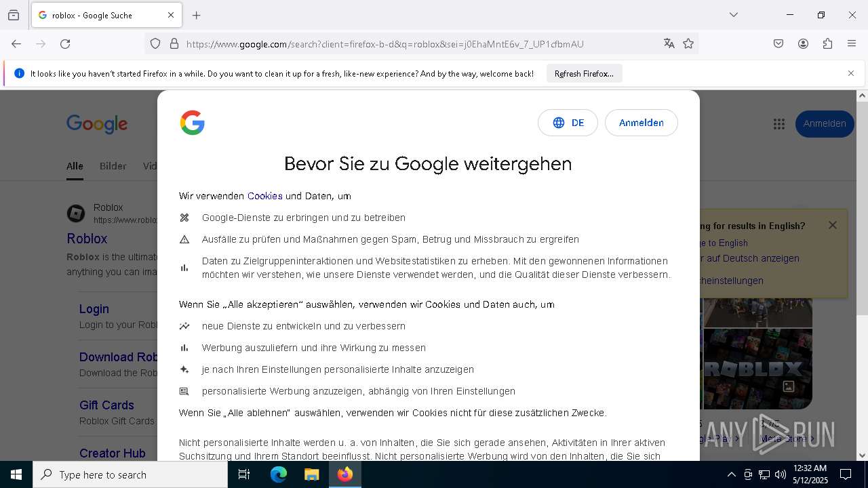Open the list all tabs dropdown chevron
Image resolution: width=868 pixels, height=488 pixels.
click(734, 15)
